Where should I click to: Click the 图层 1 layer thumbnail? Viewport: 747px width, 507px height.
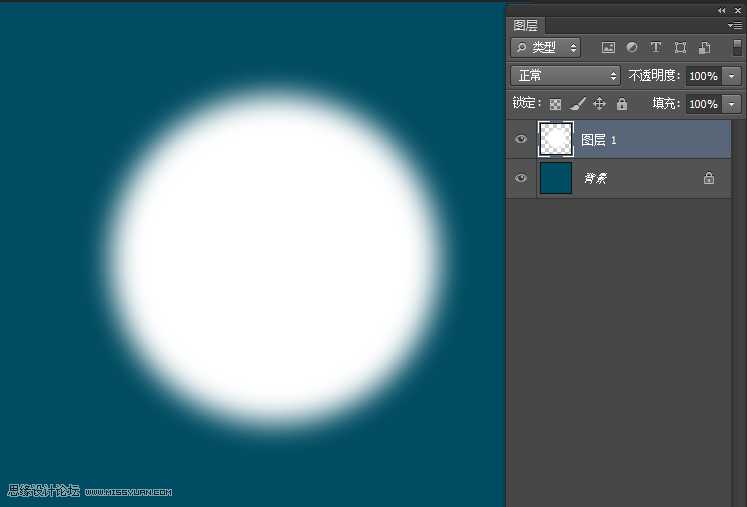tap(555, 140)
